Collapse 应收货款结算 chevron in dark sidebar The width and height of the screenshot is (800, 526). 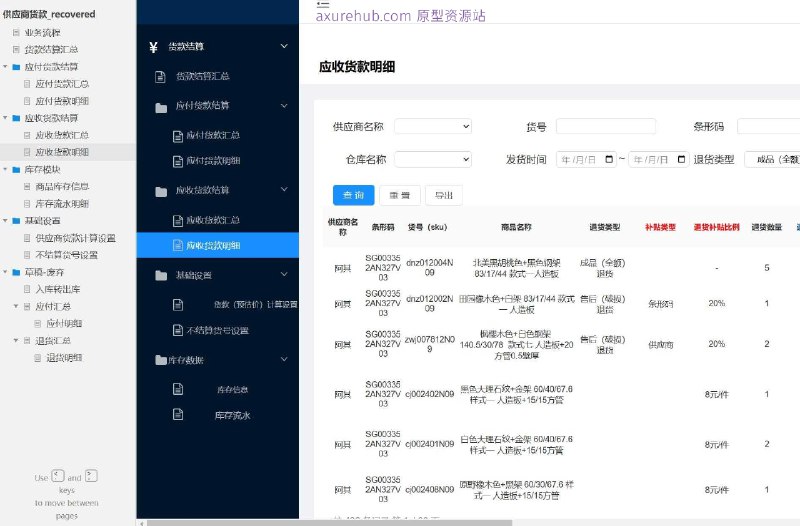[x=284, y=189]
